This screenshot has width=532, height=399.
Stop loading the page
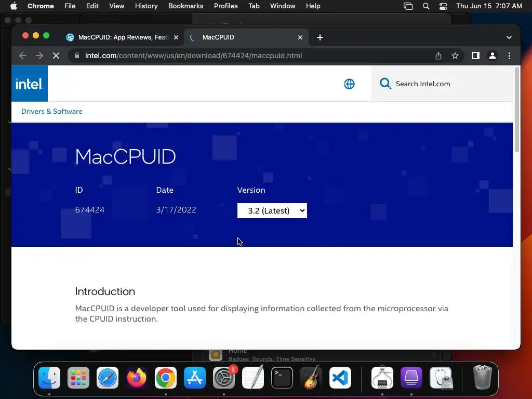[x=56, y=56]
